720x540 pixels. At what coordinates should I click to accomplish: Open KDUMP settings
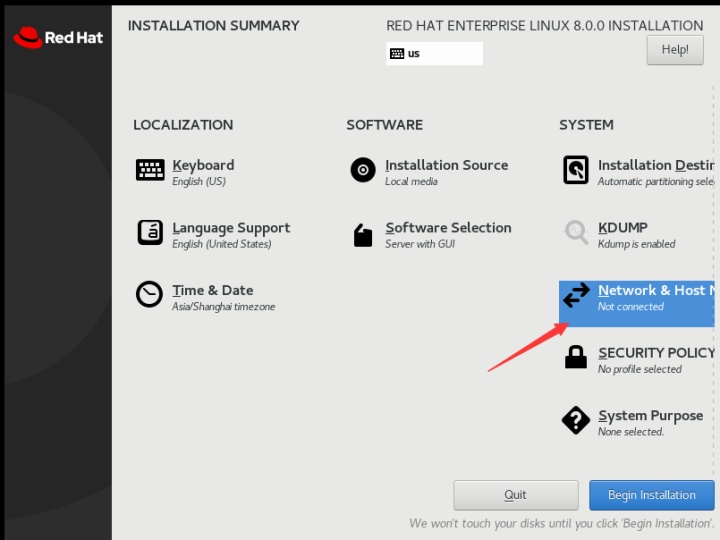click(x=623, y=228)
